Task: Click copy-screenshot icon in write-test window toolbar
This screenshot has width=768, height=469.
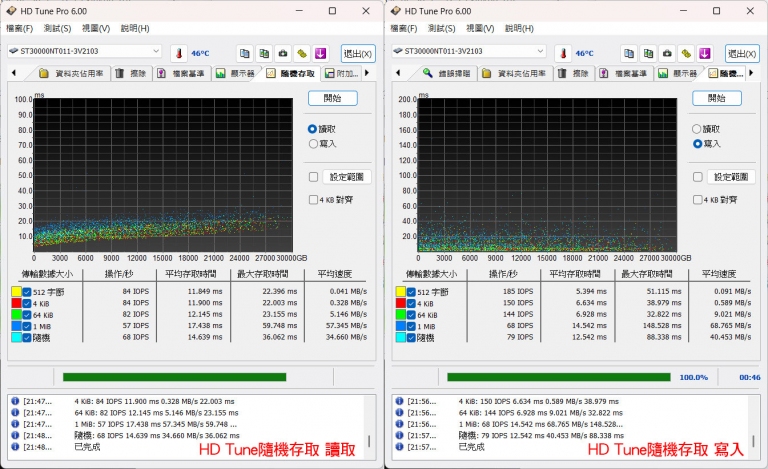Action: point(648,53)
